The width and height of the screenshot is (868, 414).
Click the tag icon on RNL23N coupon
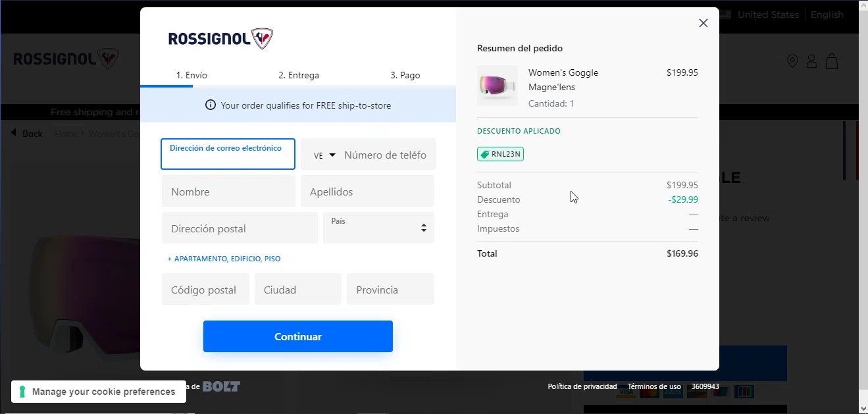coord(484,155)
